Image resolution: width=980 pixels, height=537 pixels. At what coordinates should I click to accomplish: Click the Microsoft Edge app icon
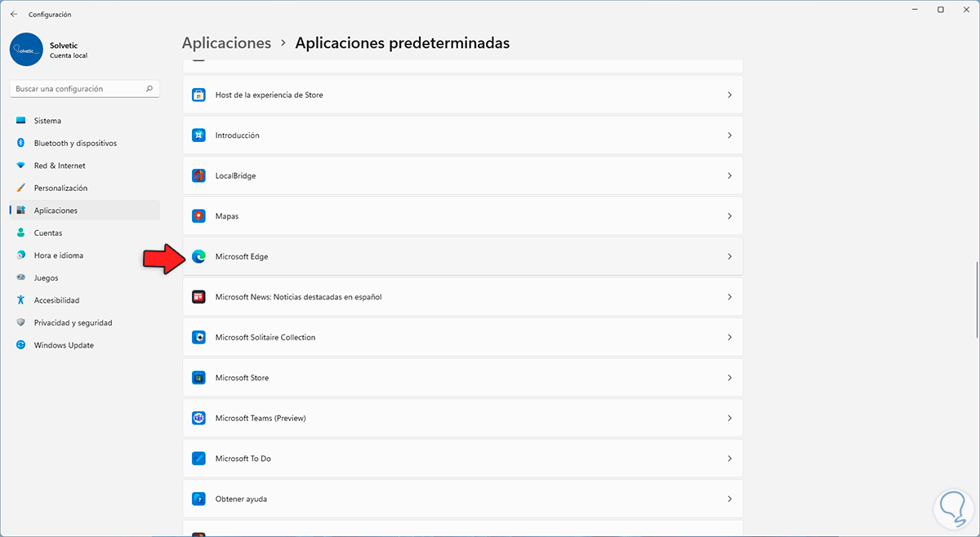click(x=198, y=256)
